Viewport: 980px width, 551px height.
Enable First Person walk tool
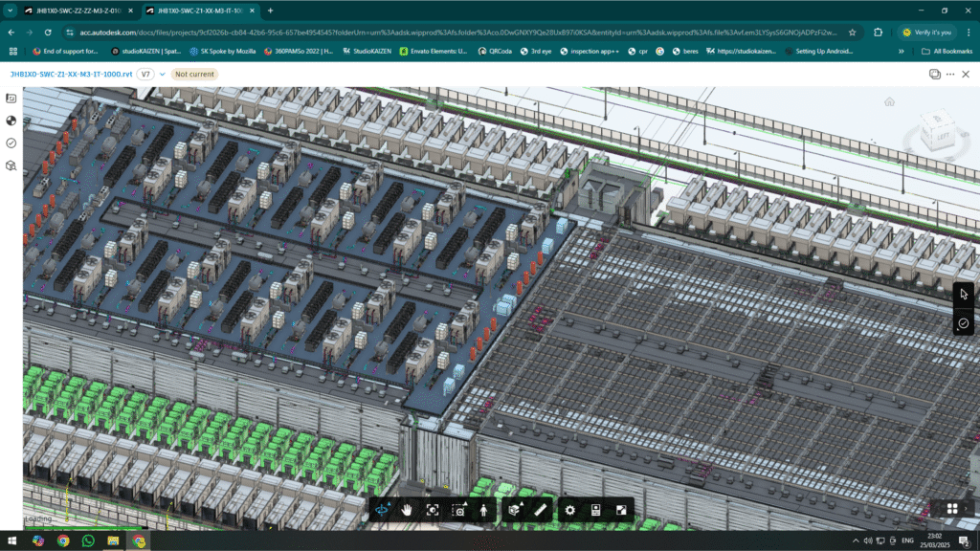point(484,510)
